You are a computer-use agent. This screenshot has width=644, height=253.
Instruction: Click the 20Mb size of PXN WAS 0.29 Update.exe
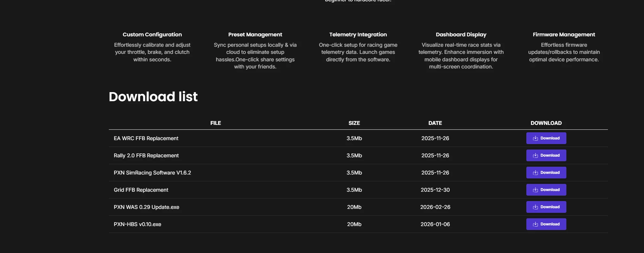354,207
